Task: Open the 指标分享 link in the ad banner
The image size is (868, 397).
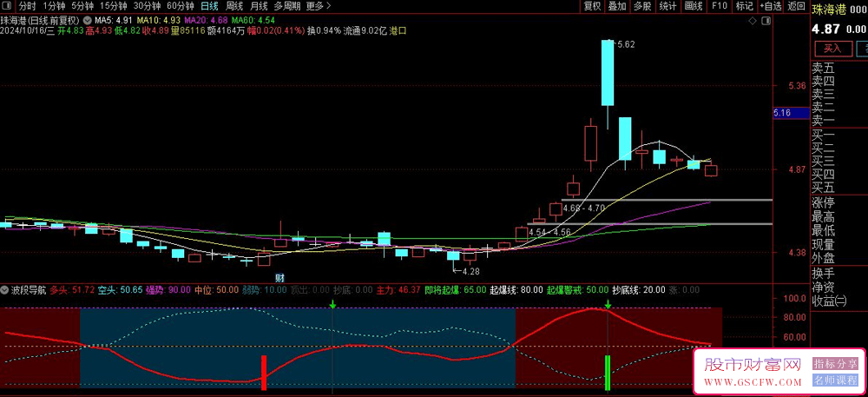Action: (x=835, y=364)
